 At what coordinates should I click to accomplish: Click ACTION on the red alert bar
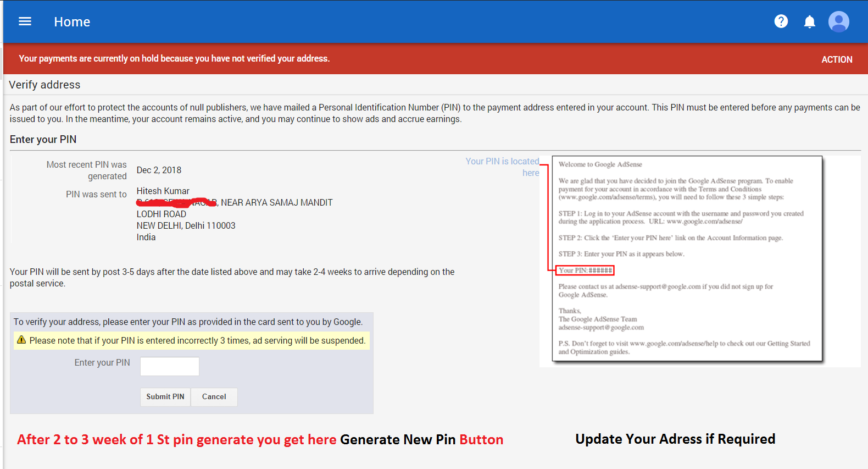tap(837, 59)
